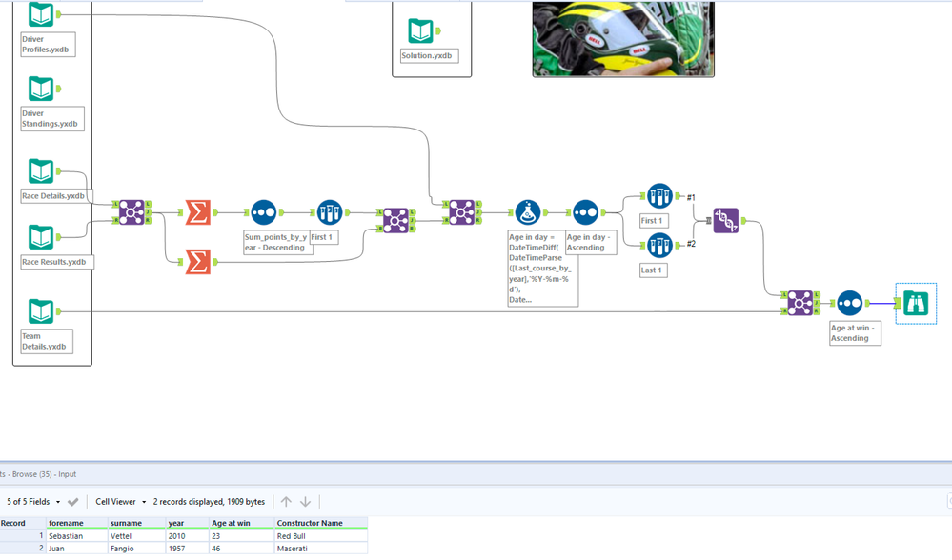Image resolution: width=952 pixels, height=560 pixels.
Task: Click the Age in day formula annotation text
Action: [x=543, y=269]
